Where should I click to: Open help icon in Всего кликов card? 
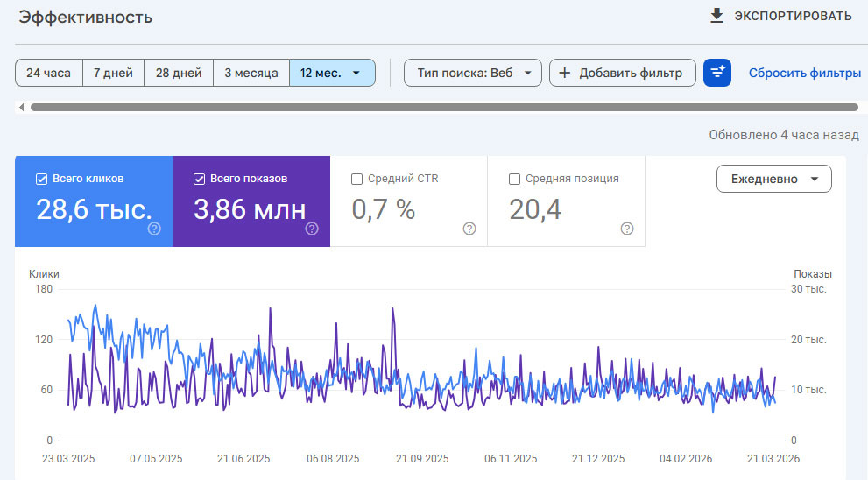tap(154, 229)
